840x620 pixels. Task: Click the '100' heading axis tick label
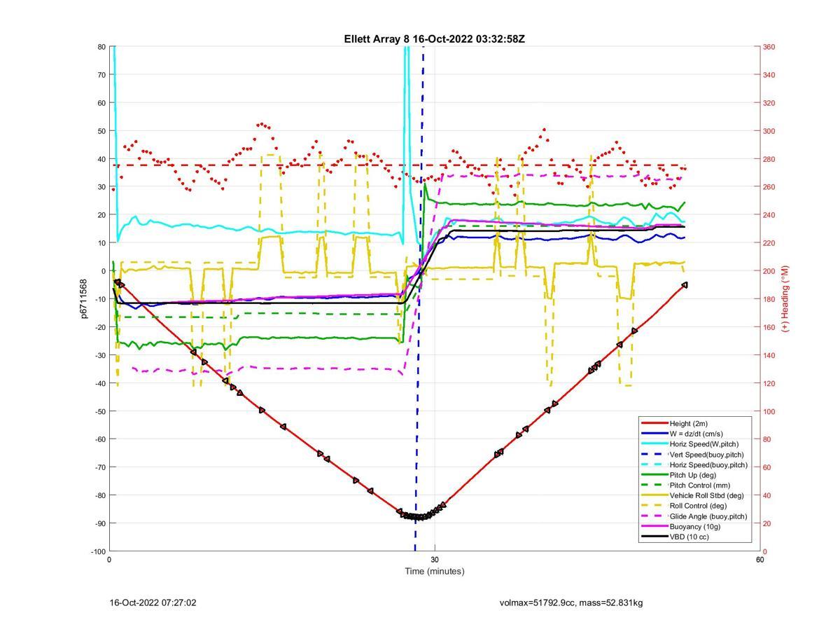click(x=769, y=411)
